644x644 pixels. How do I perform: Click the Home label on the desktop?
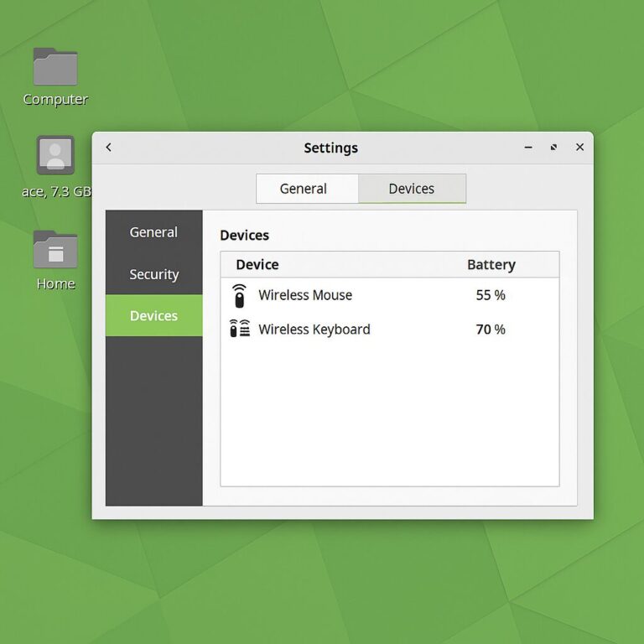[x=56, y=283]
